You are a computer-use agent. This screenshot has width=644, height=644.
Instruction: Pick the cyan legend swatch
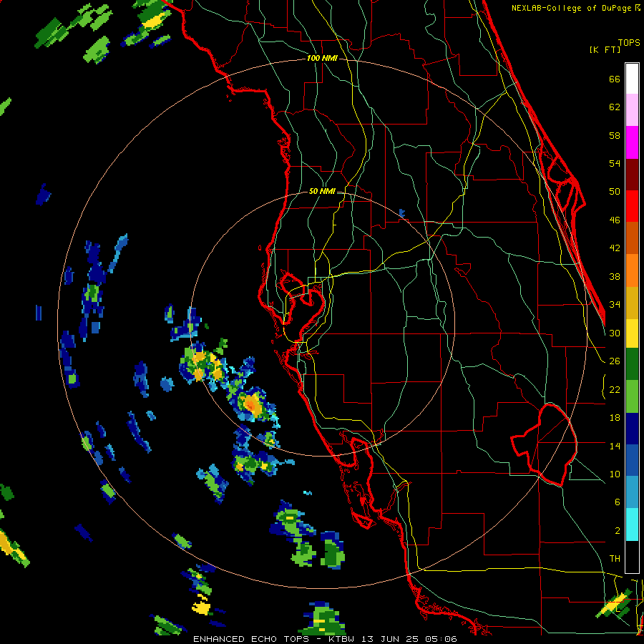(x=632, y=525)
